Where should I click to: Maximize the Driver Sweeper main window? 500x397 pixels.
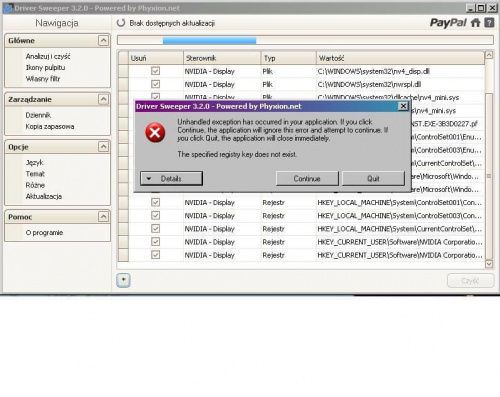coord(481,8)
